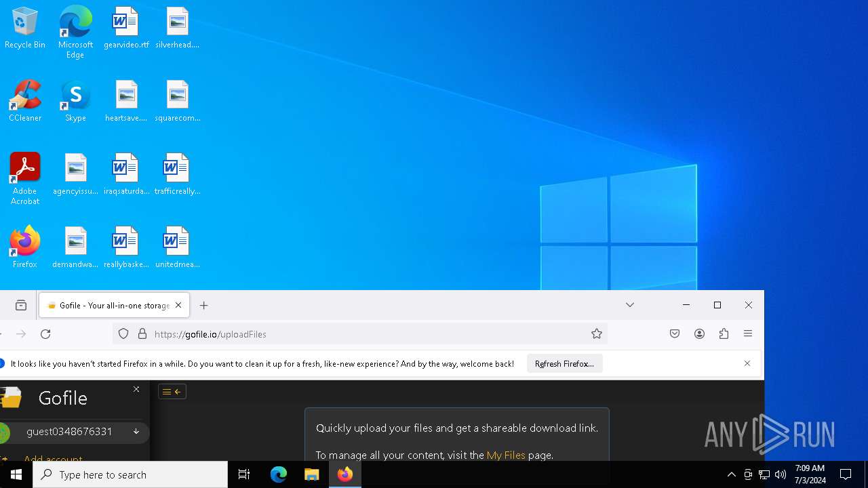Bookmark this page with the star

pos(597,333)
